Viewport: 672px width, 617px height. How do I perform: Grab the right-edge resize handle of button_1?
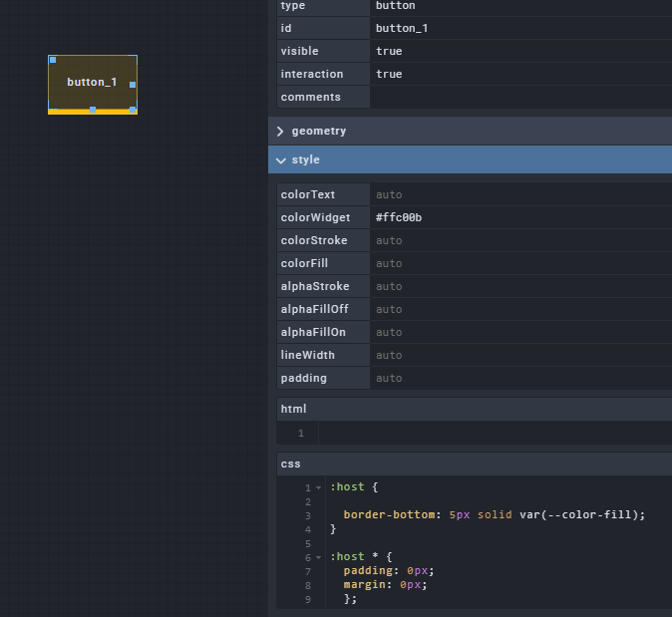pos(133,85)
